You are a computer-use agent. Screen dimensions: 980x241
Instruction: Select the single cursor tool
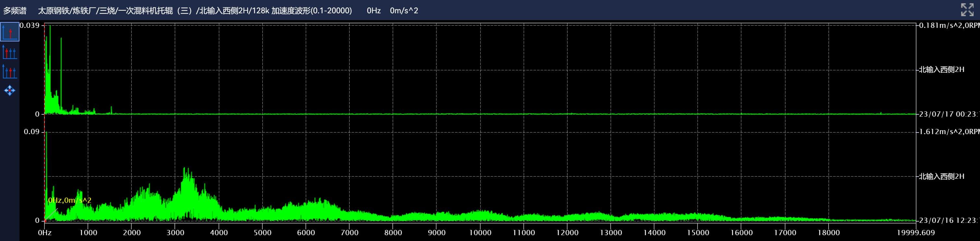click(x=9, y=32)
